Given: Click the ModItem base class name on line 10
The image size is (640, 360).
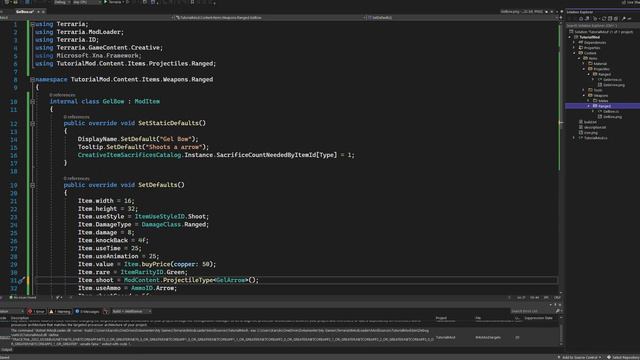Looking at the screenshot, I should pos(147,102).
